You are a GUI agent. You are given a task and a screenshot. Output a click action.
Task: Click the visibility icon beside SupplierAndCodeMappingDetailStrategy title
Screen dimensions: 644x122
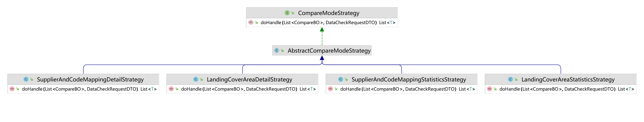coord(32,80)
